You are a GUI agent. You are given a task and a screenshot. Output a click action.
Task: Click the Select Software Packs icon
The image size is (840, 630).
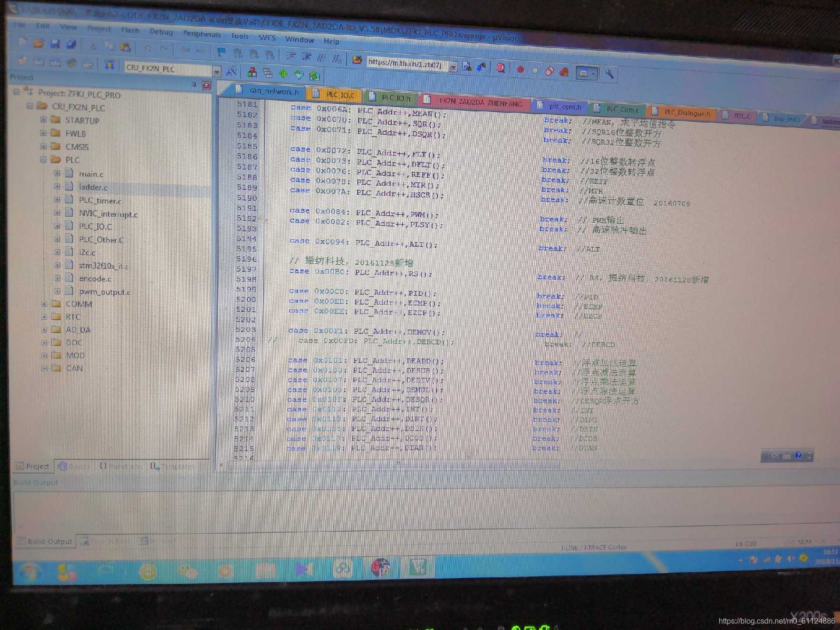299,74
